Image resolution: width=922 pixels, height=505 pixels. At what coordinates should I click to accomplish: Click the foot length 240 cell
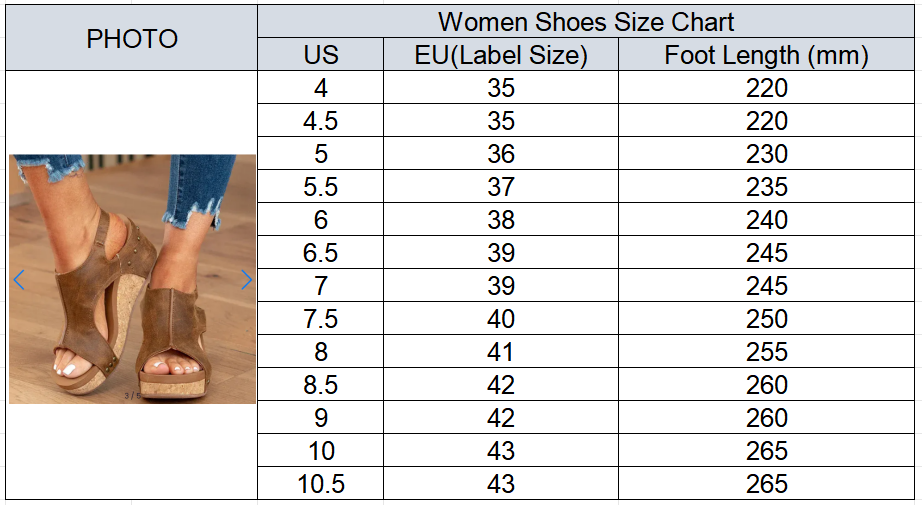(x=766, y=219)
